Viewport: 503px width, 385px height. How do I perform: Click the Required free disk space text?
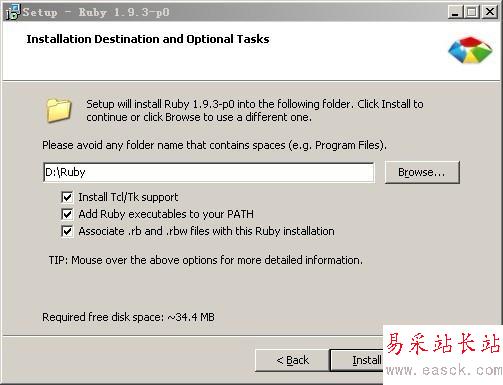[128, 317]
